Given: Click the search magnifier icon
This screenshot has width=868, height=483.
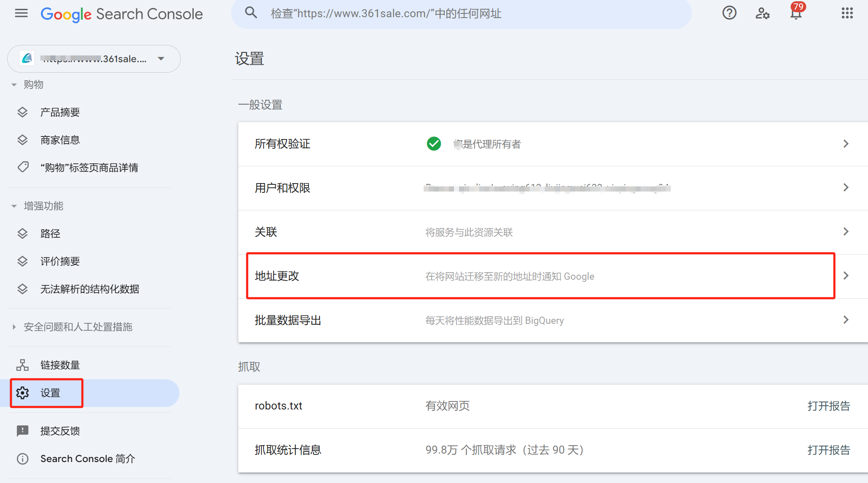Looking at the screenshot, I should tap(251, 13).
